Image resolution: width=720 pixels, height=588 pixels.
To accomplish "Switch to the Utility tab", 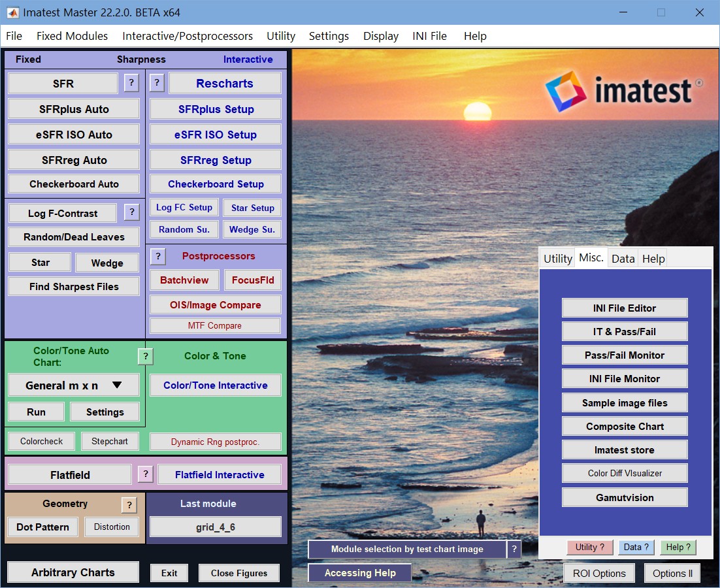I will click(x=557, y=259).
